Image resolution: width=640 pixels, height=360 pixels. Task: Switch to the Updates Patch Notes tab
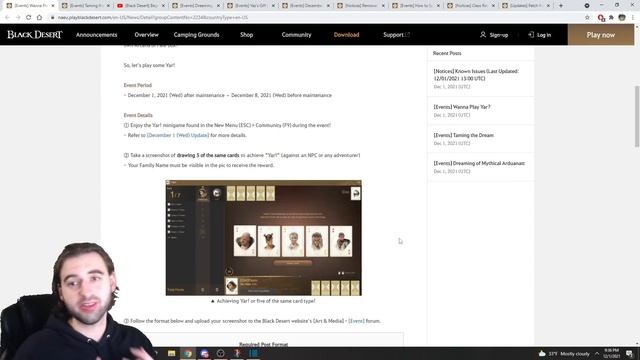[x=526, y=6]
